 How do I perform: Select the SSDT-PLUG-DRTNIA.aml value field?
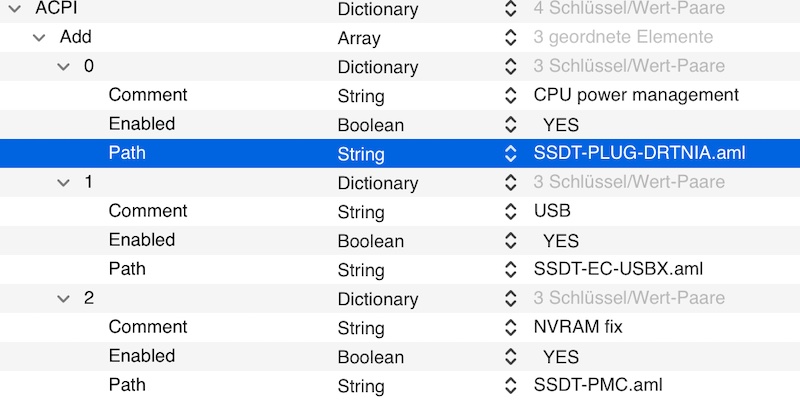coord(640,154)
